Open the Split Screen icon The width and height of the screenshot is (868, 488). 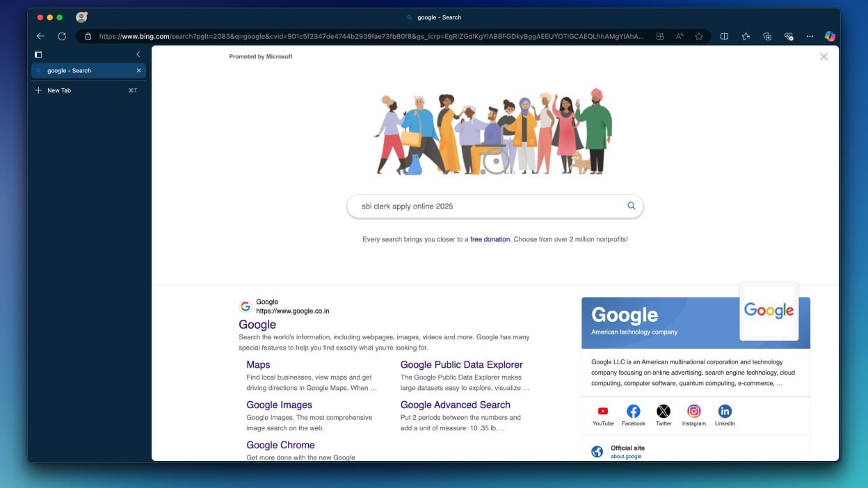(724, 36)
